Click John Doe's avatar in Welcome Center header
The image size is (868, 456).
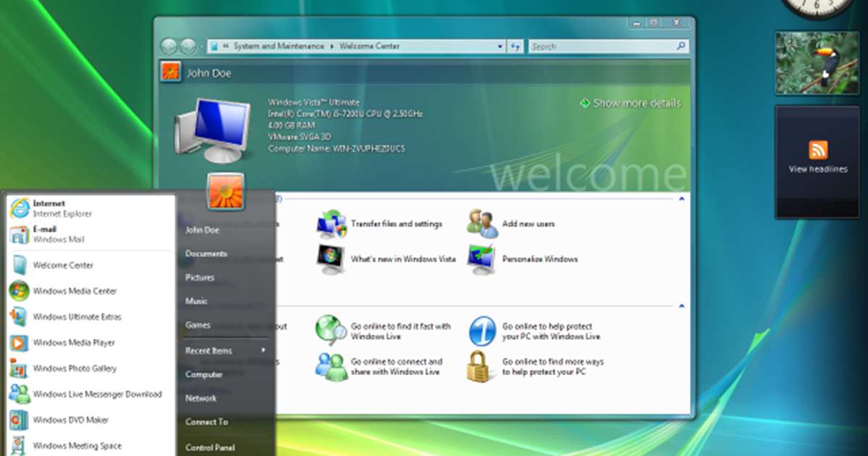pos(171,72)
